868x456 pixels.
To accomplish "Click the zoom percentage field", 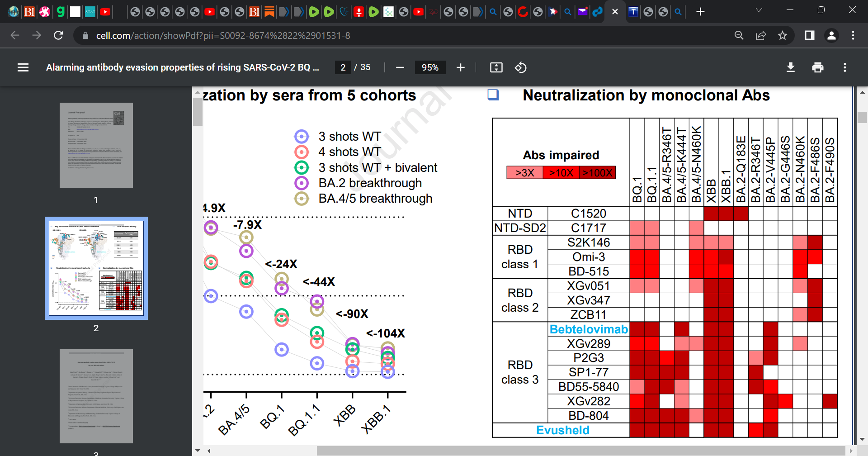I will [430, 67].
